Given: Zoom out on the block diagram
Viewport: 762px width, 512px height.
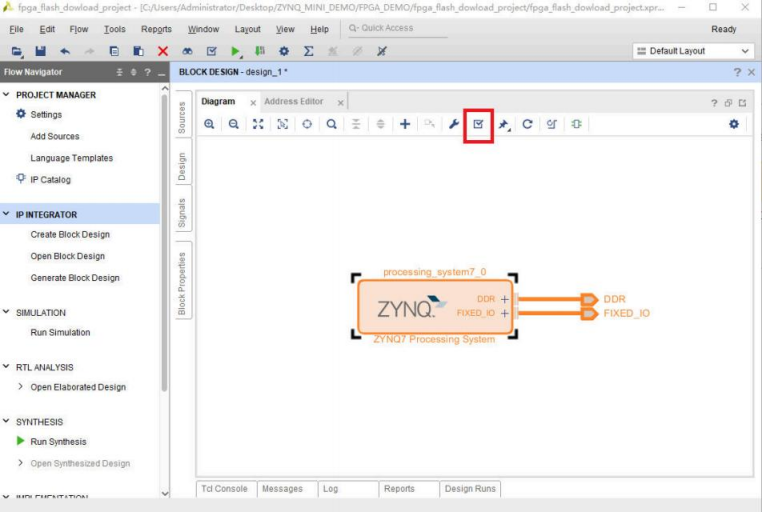Looking at the screenshot, I should tap(233, 124).
